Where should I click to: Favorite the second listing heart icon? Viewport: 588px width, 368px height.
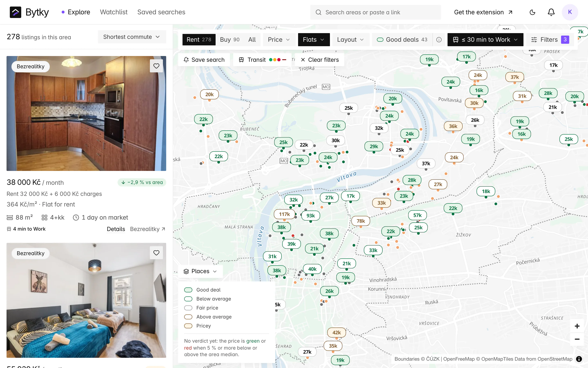pos(156,253)
